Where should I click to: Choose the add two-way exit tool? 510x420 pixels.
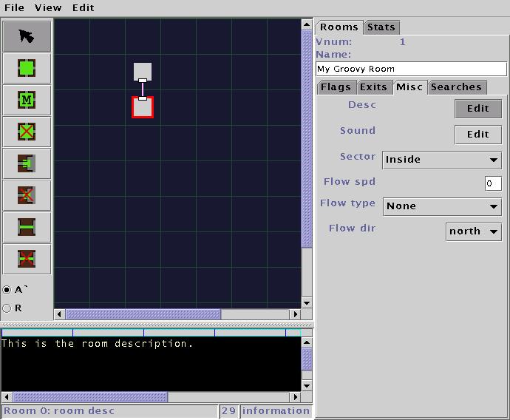pyautogui.click(x=27, y=227)
